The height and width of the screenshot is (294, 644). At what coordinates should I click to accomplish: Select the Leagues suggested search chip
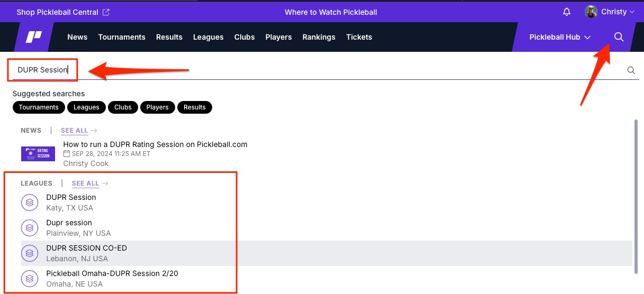coord(86,107)
